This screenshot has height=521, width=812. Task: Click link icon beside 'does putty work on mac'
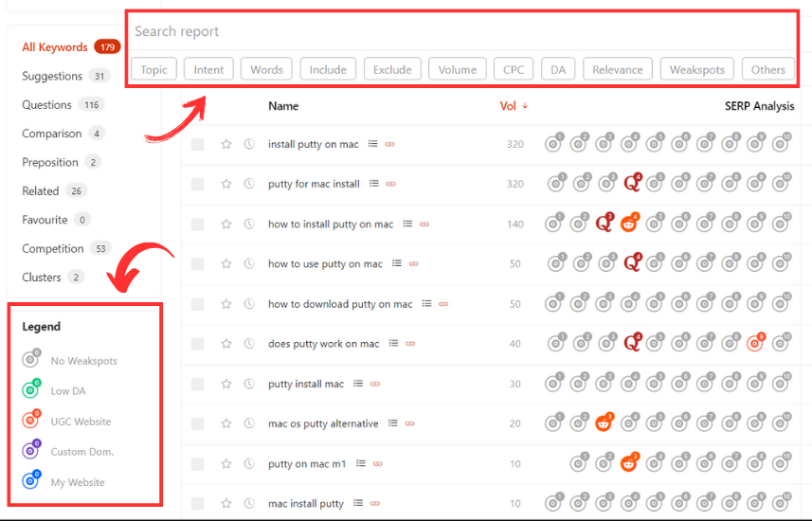tap(410, 343)
